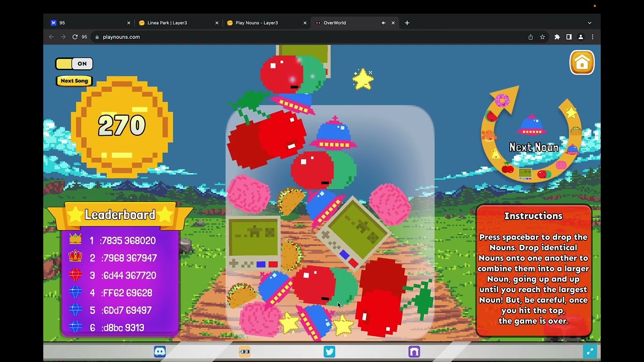The width and height of the screenshot is (644, 362).
Task: Switch to the tab titled 95
Action: tap(91, 23)
